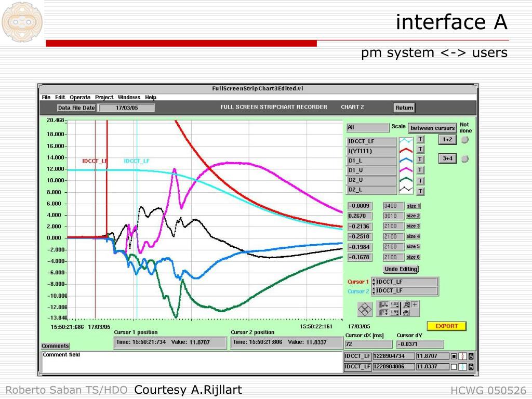
Task: Open the Operate menu
Action: (80, 97)
